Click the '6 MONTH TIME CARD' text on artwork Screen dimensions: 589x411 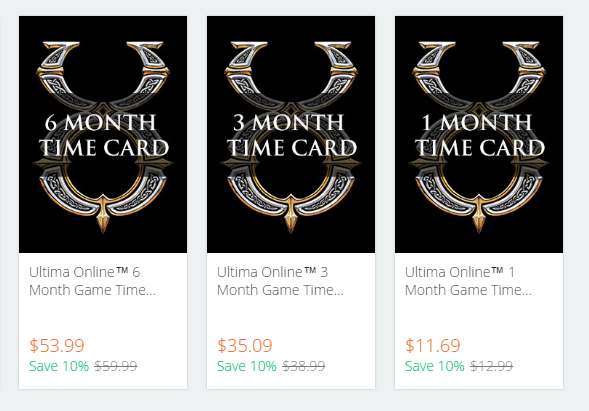coord(104,135)
